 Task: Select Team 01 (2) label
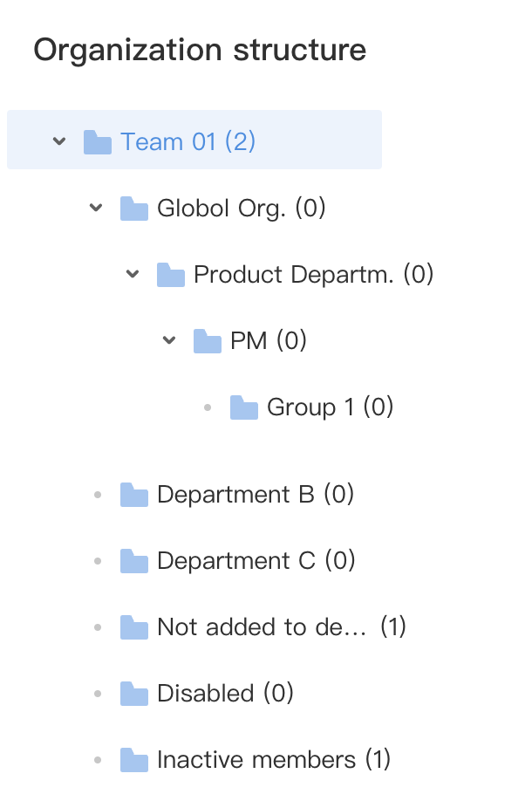[x=188, y=141]
